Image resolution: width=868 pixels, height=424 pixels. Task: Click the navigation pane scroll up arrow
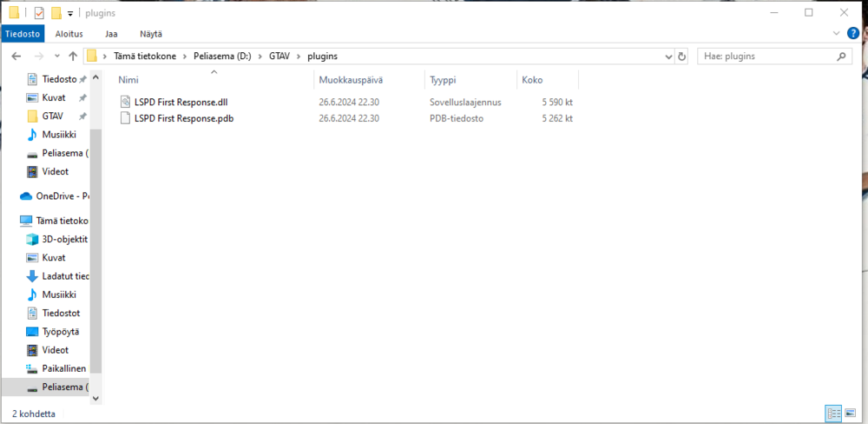pyautogui.click(x=95, y=78)
